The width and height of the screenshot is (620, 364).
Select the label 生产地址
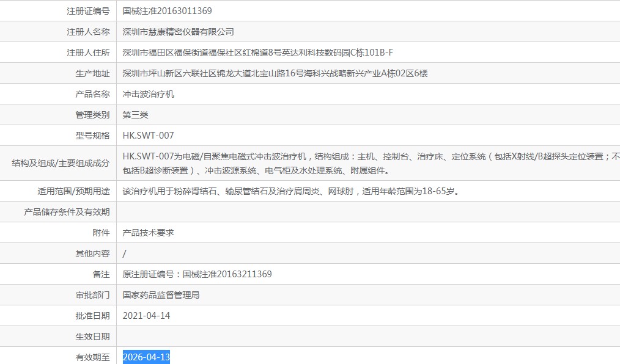[x=92, y=73]
